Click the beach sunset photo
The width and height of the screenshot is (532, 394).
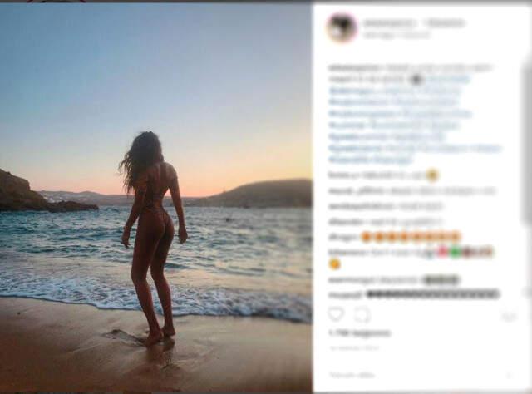coord(155,198)
